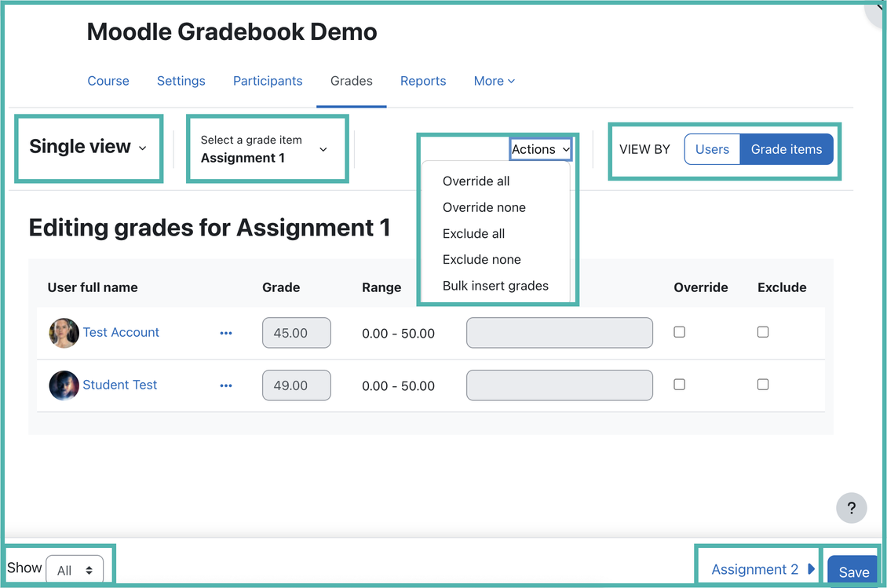The width and height of the screenshot is (887, 588).
Task: Go to Assignment 2 link
Action: pos(754,568)
